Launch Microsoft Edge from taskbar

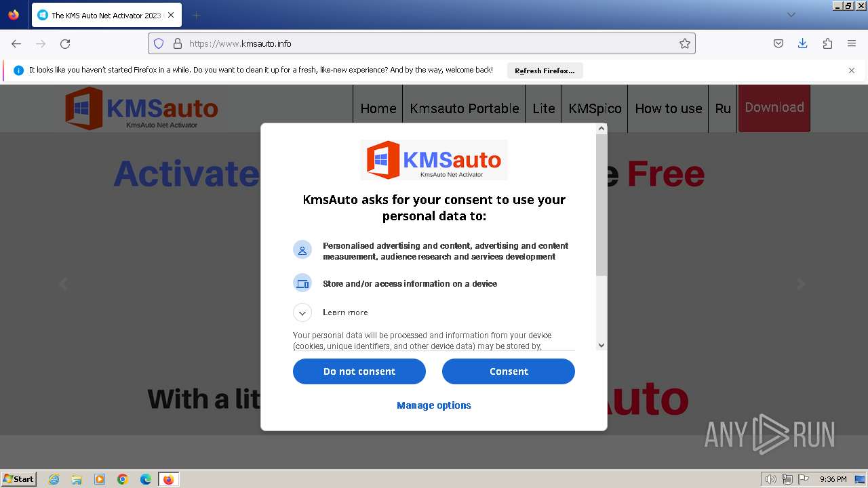pyautogui.click(x=146, y=479)
